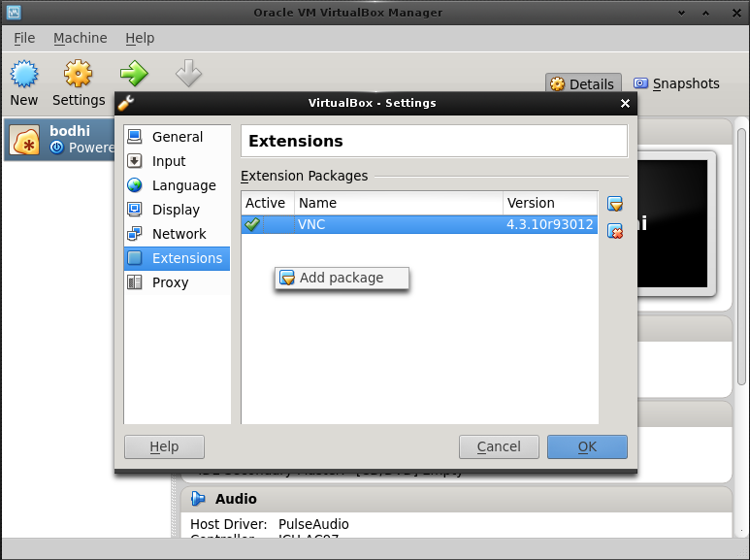
Task: Open the File menu
Action: pyautogui.click(x=24, y=38)
